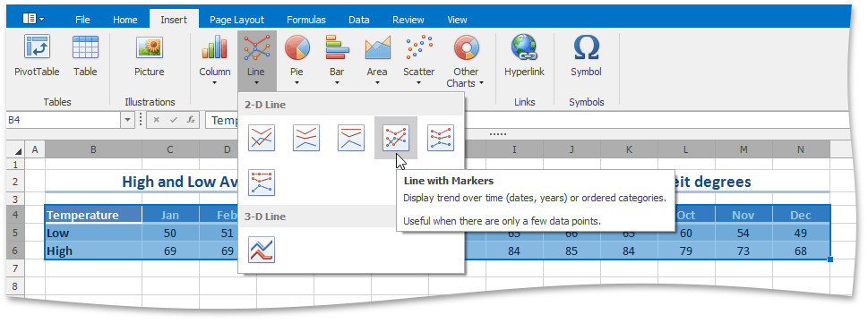Click the cell with value 73
This screenshot has width=868, height=323.
(x=743, y=251)
